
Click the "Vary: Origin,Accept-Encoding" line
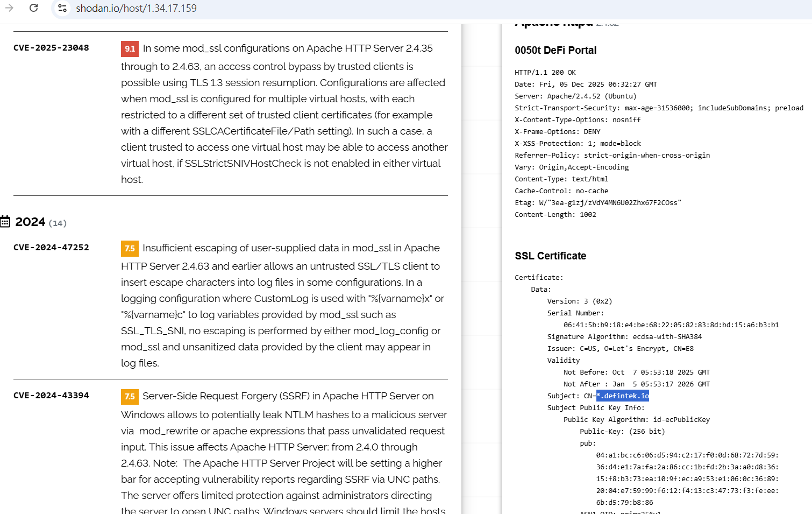[x=572, y=167]
